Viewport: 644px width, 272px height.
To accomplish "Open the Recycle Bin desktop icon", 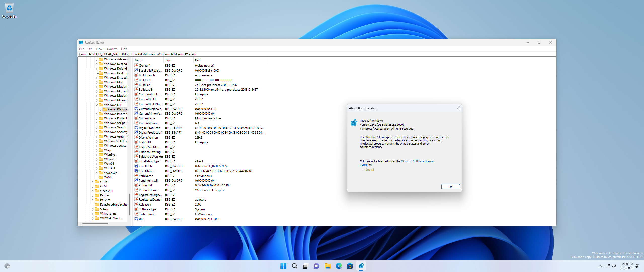I will 9,11.
